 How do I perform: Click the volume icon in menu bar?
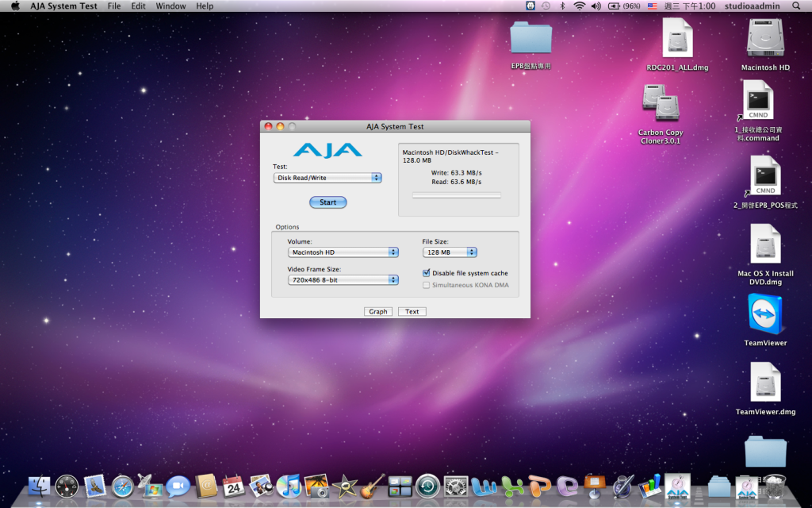[596, 6]
